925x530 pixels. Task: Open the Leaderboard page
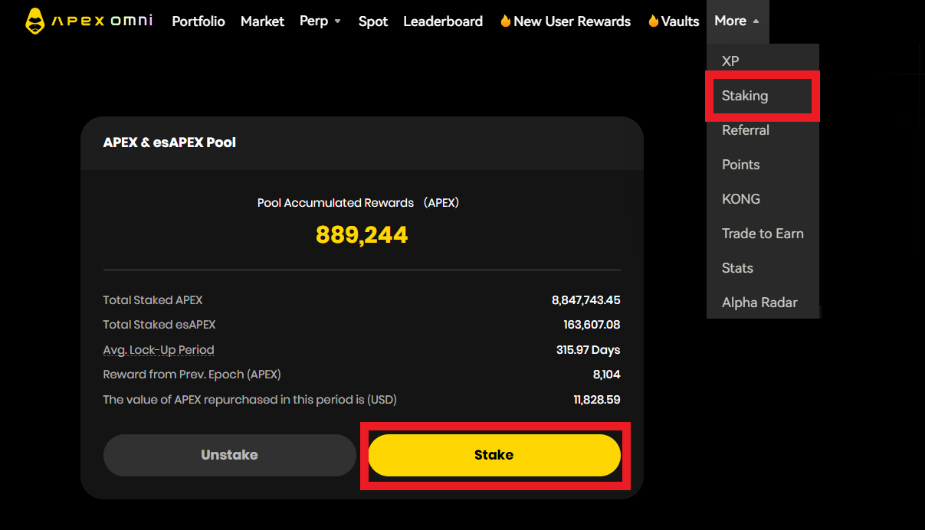[442, 21]
